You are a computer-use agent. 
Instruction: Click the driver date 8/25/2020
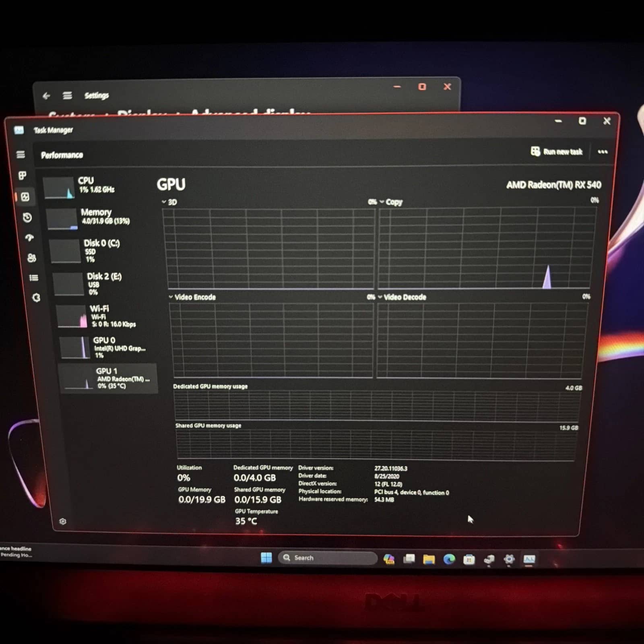[x=387, y=476]
